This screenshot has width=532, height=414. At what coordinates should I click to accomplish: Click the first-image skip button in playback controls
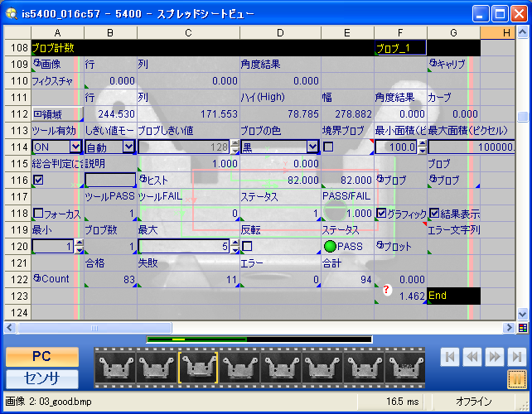450,356
